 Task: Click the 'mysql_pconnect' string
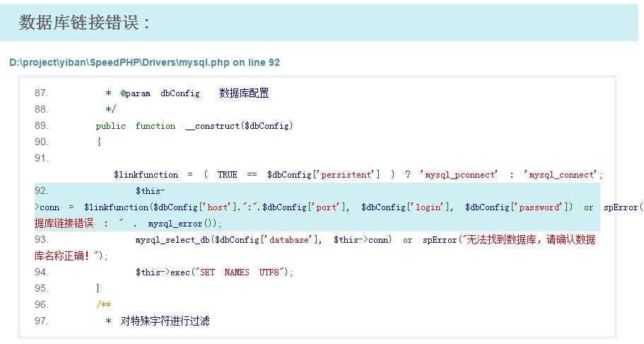coord(459,175)
